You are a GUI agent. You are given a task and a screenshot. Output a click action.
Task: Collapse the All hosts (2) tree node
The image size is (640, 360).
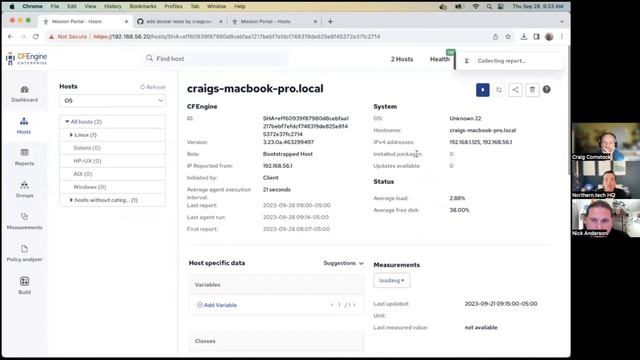67,122
